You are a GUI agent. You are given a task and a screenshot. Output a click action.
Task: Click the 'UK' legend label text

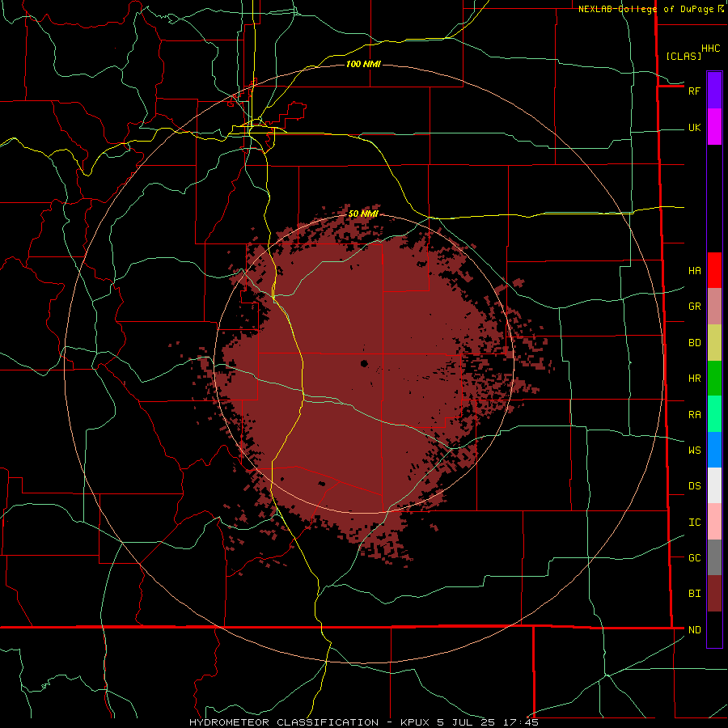[694, 127]
